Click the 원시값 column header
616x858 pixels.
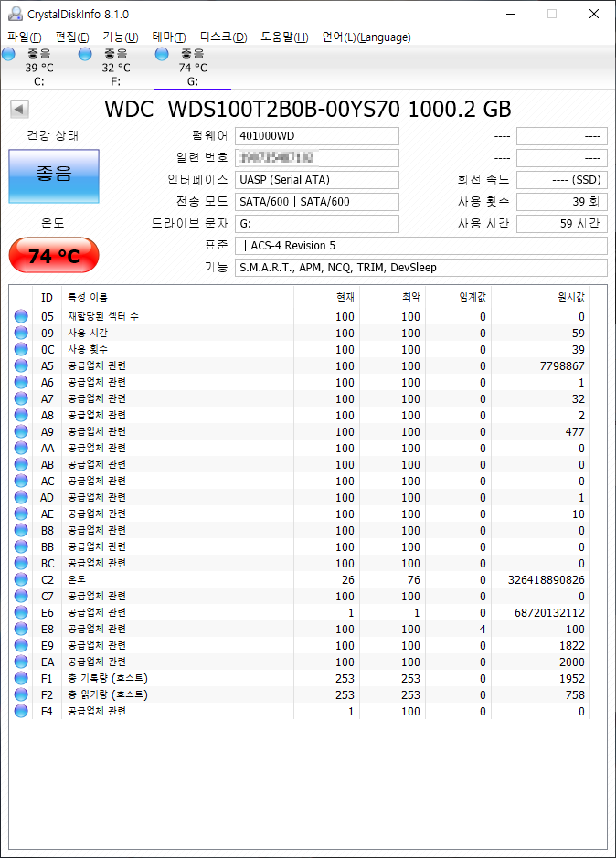(x=540, y=297)
